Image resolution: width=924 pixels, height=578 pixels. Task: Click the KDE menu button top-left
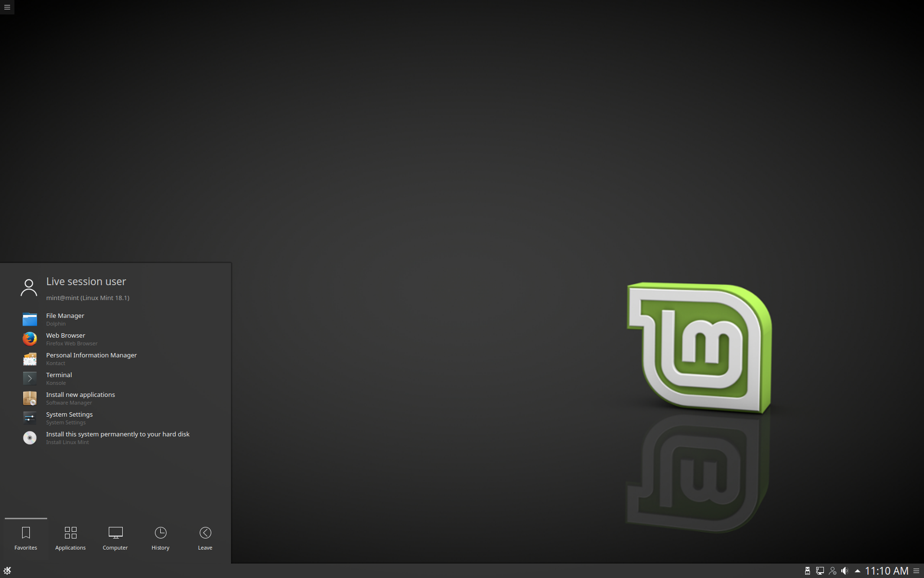pos(7,7)
